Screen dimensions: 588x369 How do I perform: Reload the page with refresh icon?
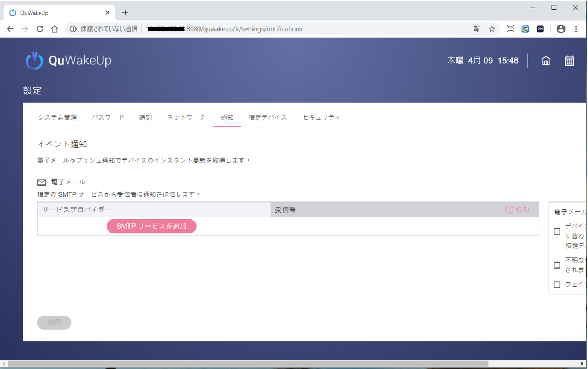pos(39,29)
